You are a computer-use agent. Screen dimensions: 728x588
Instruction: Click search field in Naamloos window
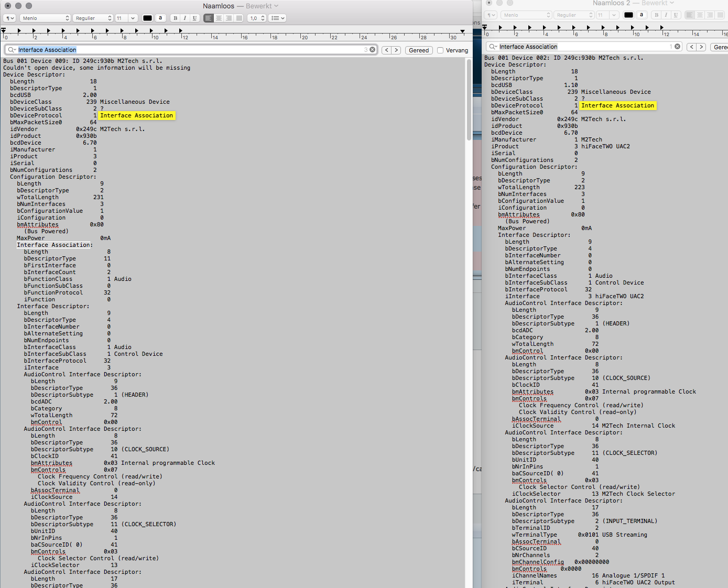click(190, 50)
